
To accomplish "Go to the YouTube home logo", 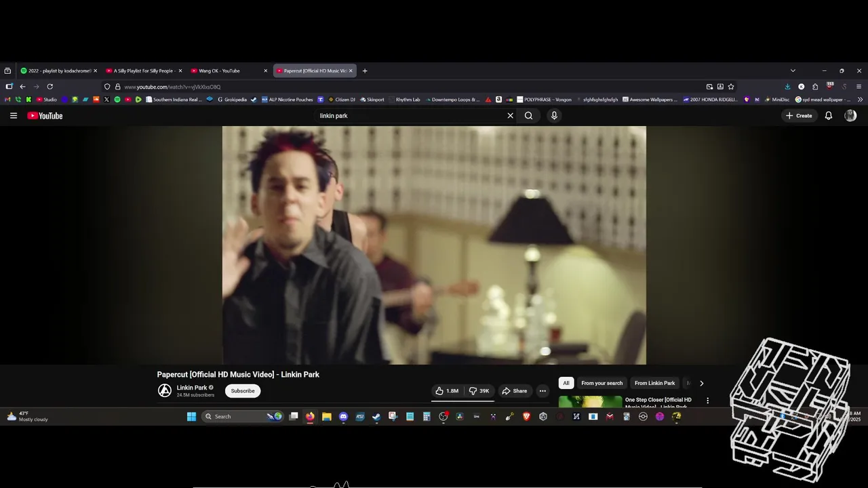I will (45, 116).
